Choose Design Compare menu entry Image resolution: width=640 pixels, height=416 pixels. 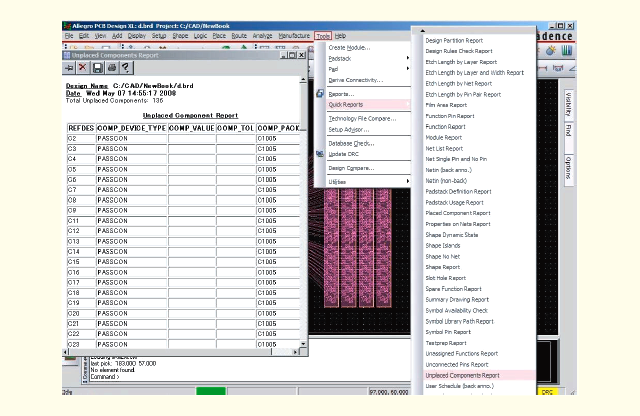coord(351,168)
